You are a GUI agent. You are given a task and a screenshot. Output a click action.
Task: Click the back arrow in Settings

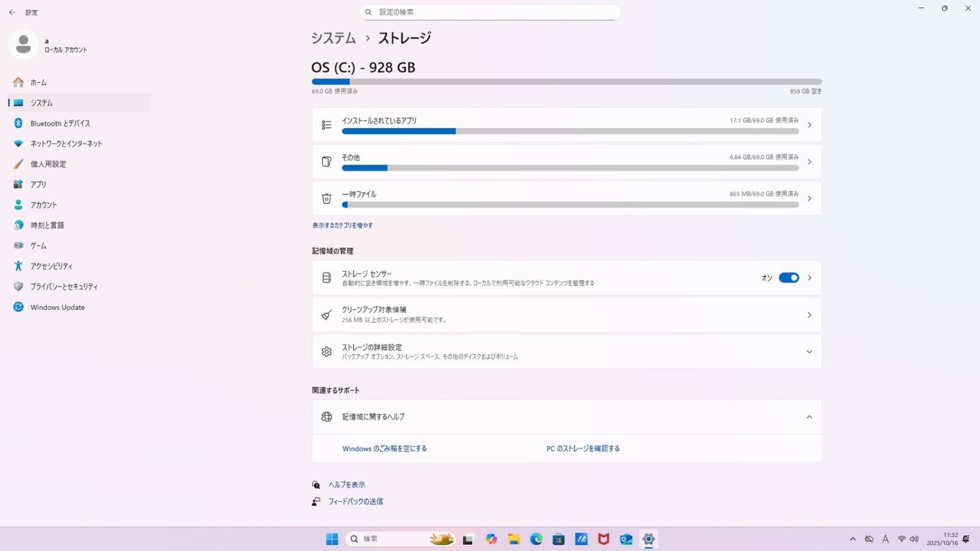(12, 12)
